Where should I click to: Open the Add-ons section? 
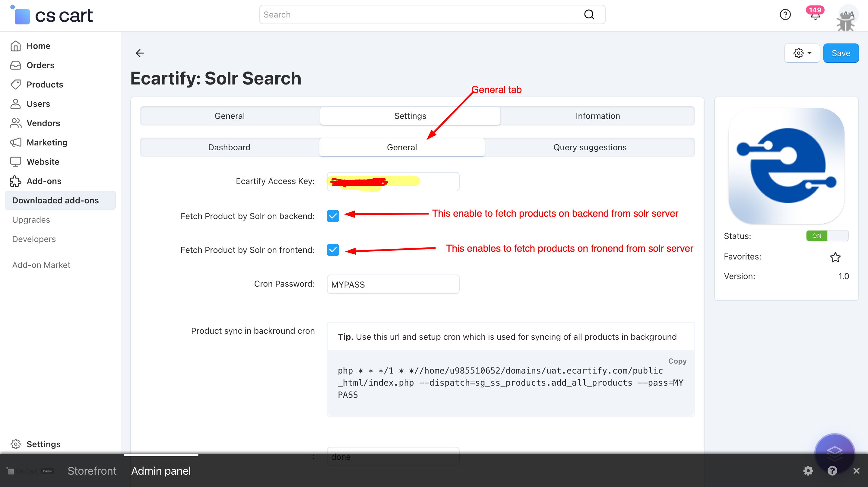click(x=44, y=181)
